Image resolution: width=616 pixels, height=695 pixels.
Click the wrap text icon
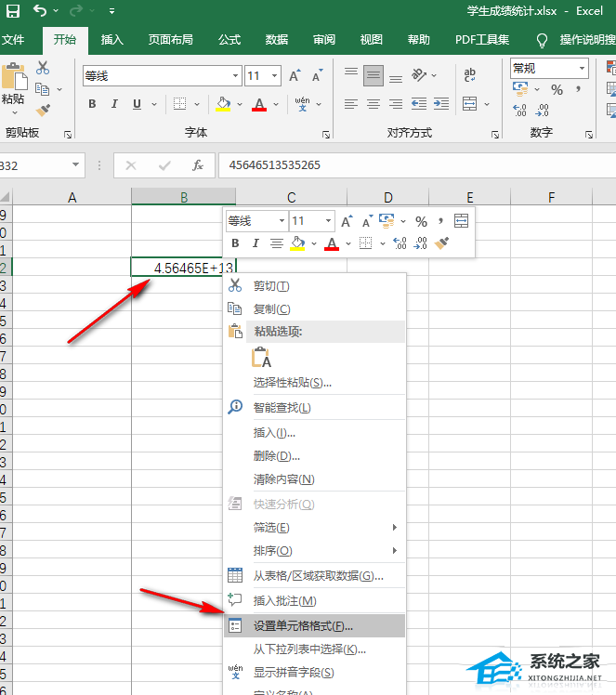(x=470, y=75)
